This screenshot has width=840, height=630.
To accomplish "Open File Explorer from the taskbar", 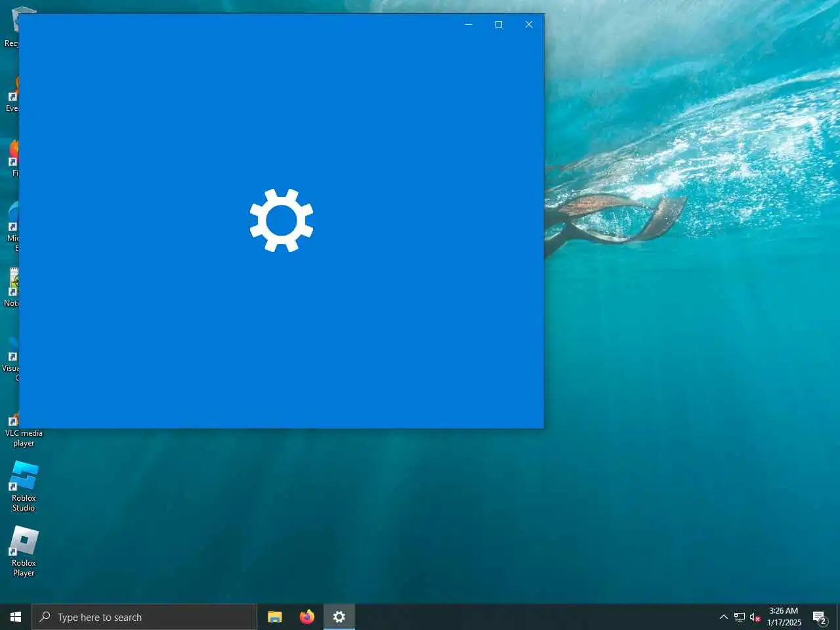I will [275, 617].
